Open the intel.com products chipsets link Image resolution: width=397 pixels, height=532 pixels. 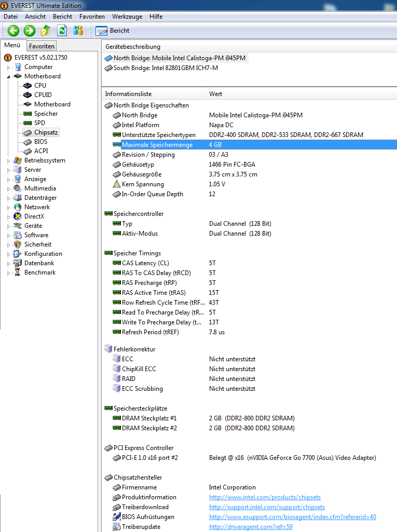[x=265, y=497]
